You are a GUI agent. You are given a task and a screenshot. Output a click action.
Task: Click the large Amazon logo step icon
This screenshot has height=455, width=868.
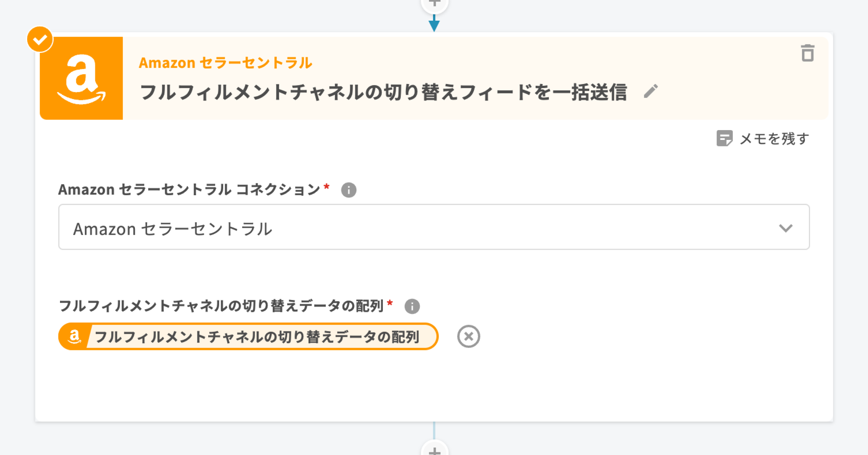[x=81, y=78]
